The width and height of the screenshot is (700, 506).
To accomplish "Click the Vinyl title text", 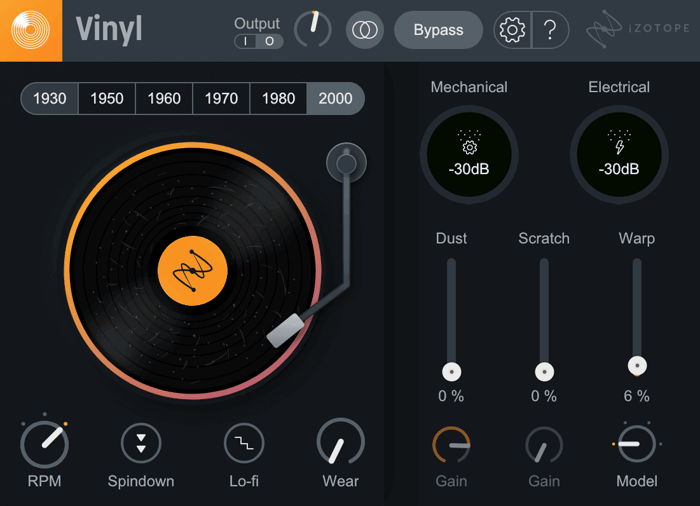I will tap(109, 30).
